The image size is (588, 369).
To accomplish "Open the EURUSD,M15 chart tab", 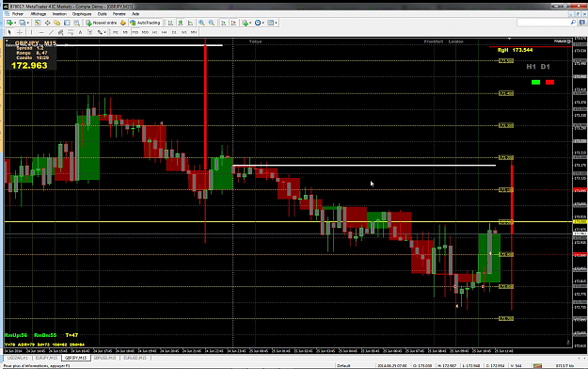I will coord(135,358).
